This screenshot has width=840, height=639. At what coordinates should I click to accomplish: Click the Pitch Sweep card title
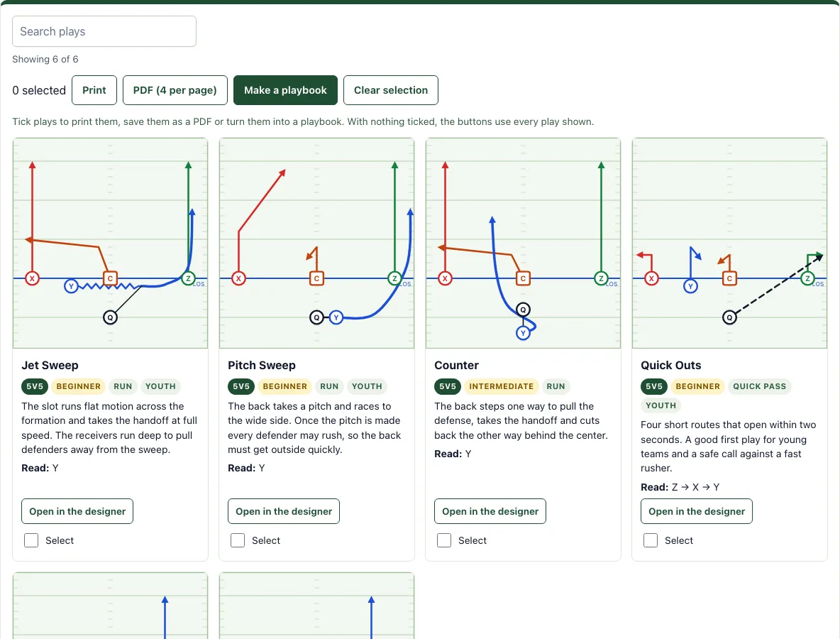point(261,365)
